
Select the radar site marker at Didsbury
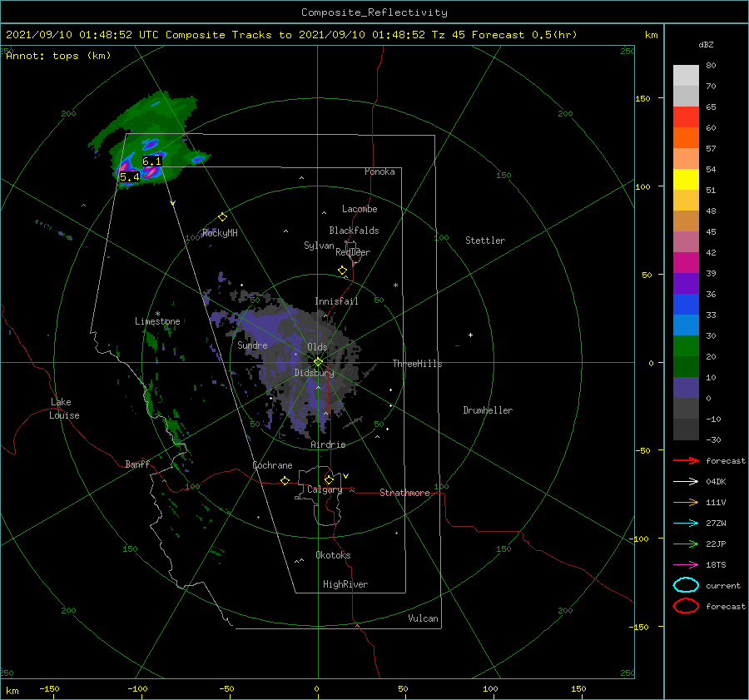coord(318,362)
